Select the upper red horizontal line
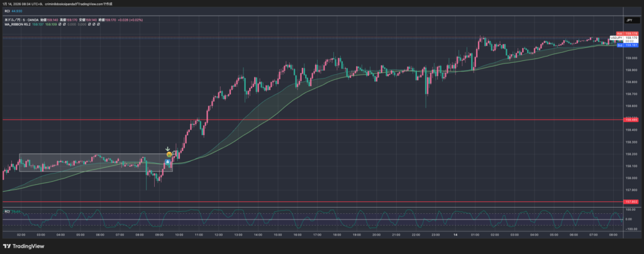 (377, 119)
